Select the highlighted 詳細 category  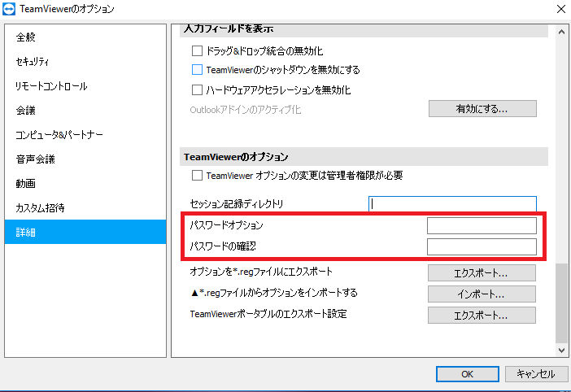tap(85, 232)
